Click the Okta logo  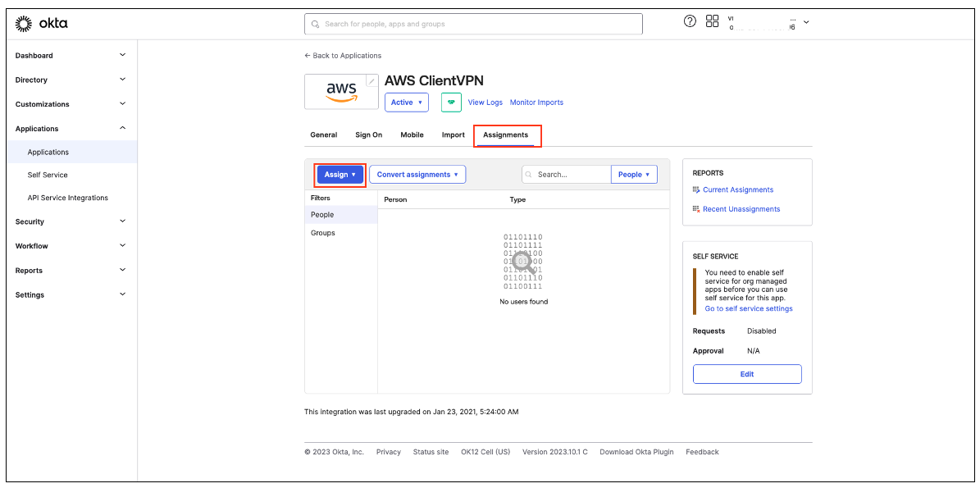pos(42,24)
